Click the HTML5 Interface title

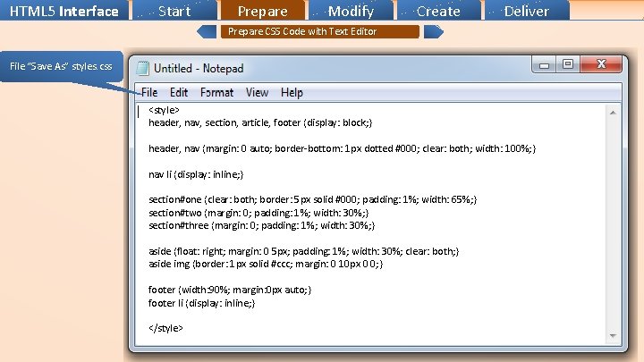coord(64,11)
